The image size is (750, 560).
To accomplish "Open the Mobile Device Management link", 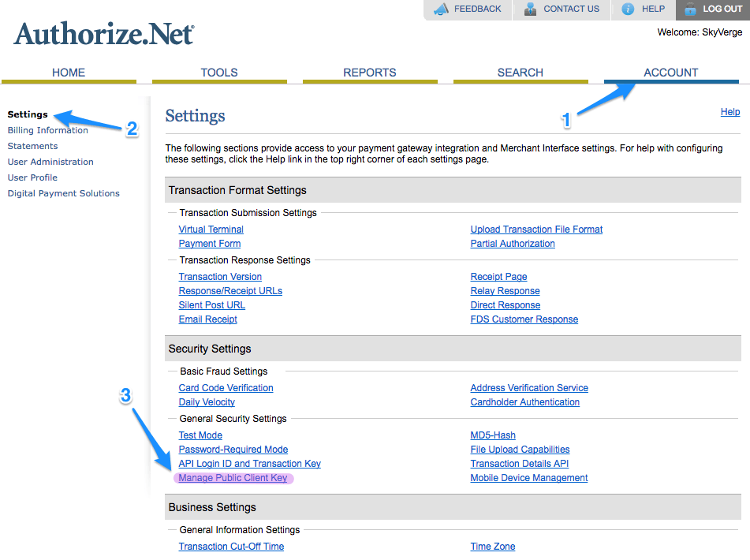I will click(x=529, y=478).
